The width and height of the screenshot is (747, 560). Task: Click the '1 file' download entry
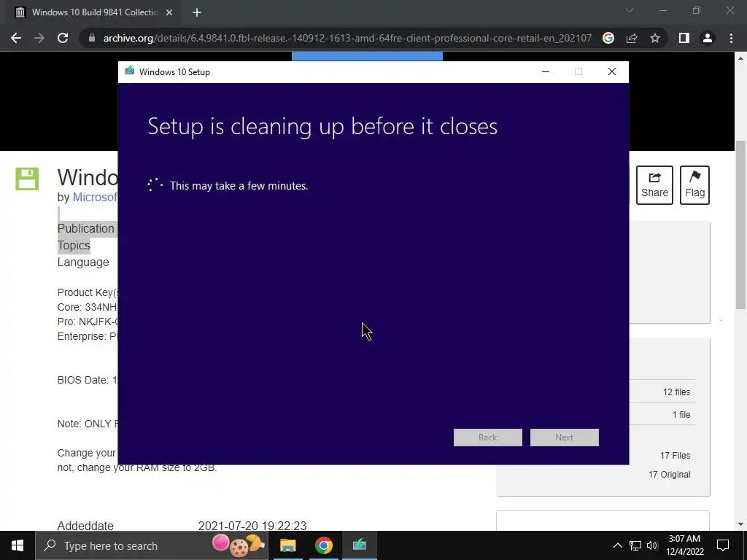coord(681,414)
